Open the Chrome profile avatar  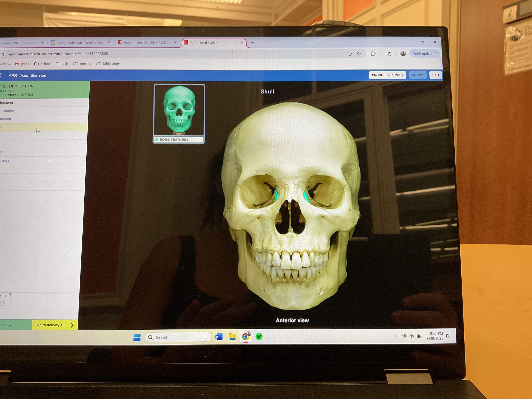403,54
